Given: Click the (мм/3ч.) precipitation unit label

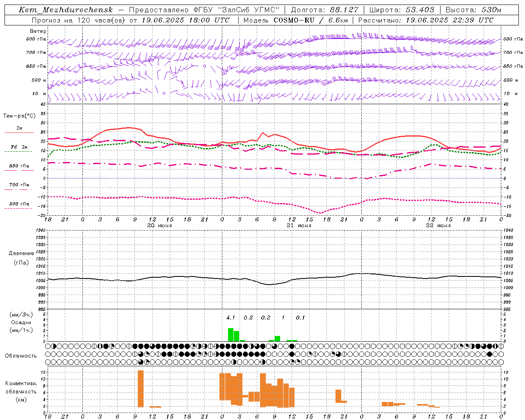Looking at the screenshot, I should tap(21, 315).
